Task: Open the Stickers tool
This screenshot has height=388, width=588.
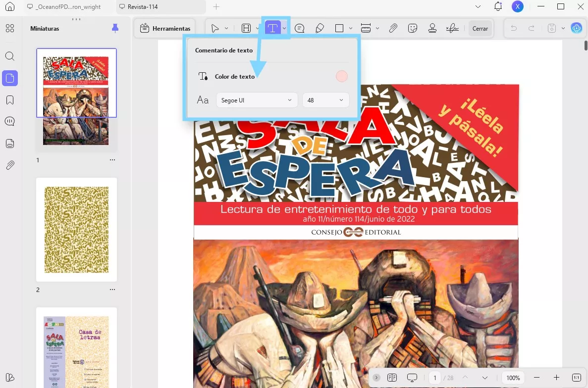Action: [413, 29]
